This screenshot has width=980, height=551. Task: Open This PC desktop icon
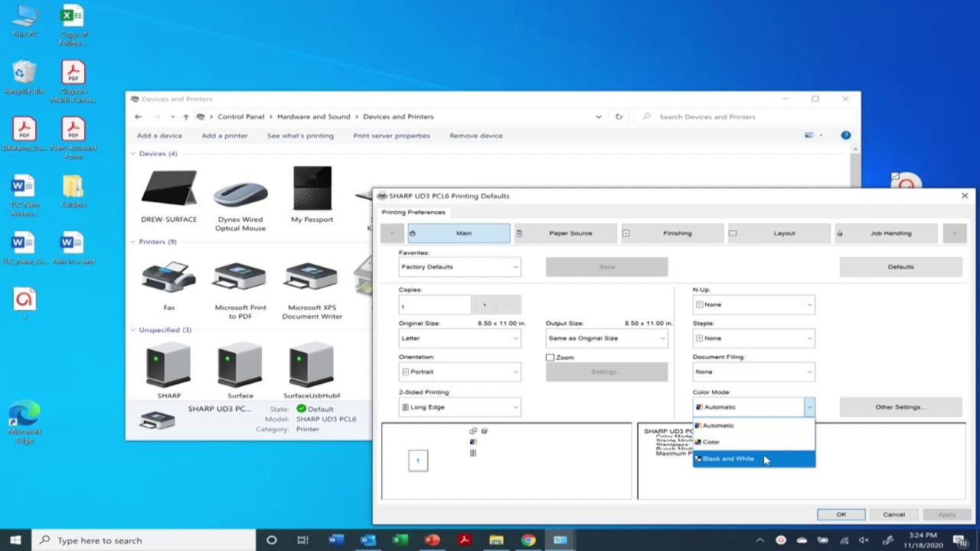[24, 21]
